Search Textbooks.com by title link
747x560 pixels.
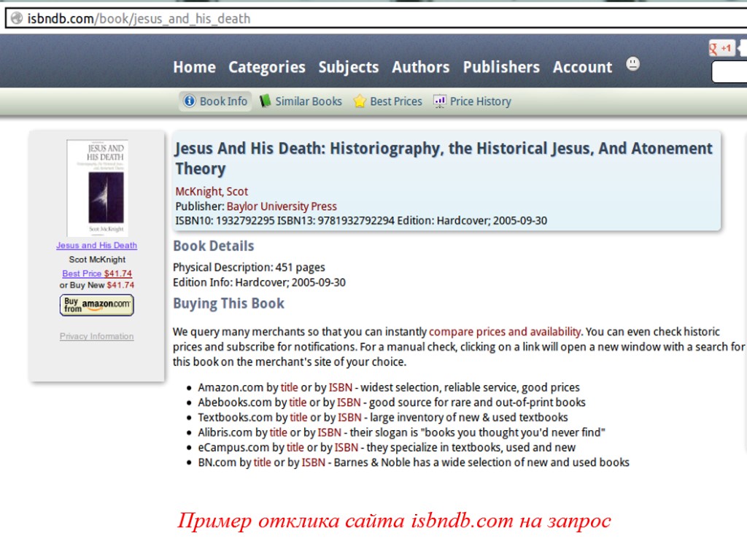point(298,417)
